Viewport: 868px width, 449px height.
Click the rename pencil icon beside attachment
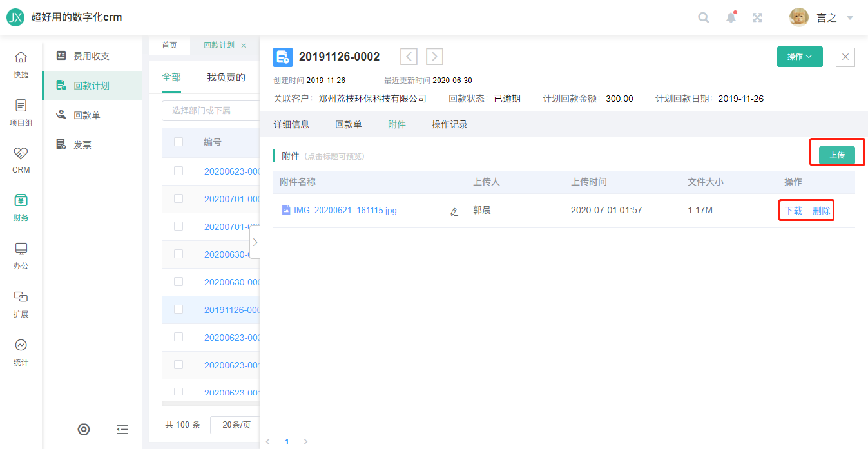pyautogui.click(x=454, y=211)
